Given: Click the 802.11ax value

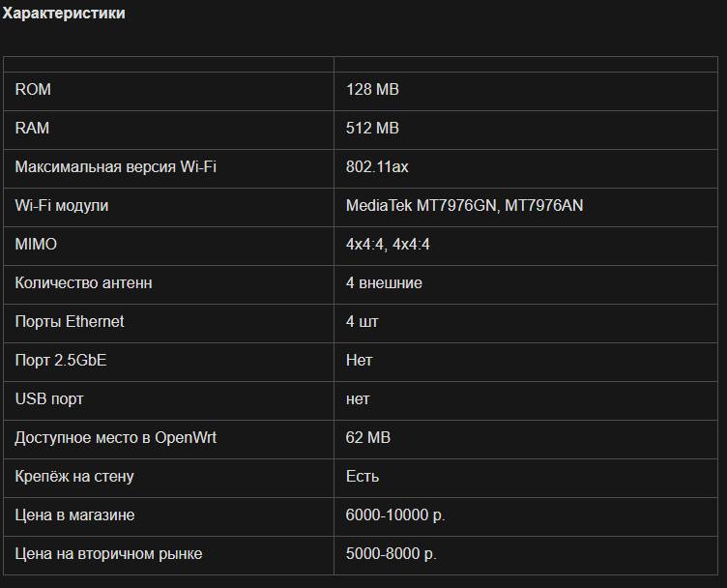Looking at the screenshot, I should [x=377, y=166].
